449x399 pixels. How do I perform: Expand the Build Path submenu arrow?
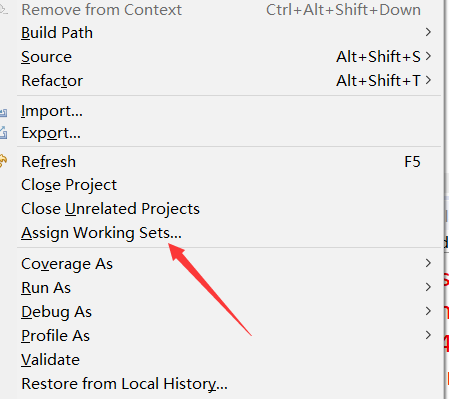point(428,32)
